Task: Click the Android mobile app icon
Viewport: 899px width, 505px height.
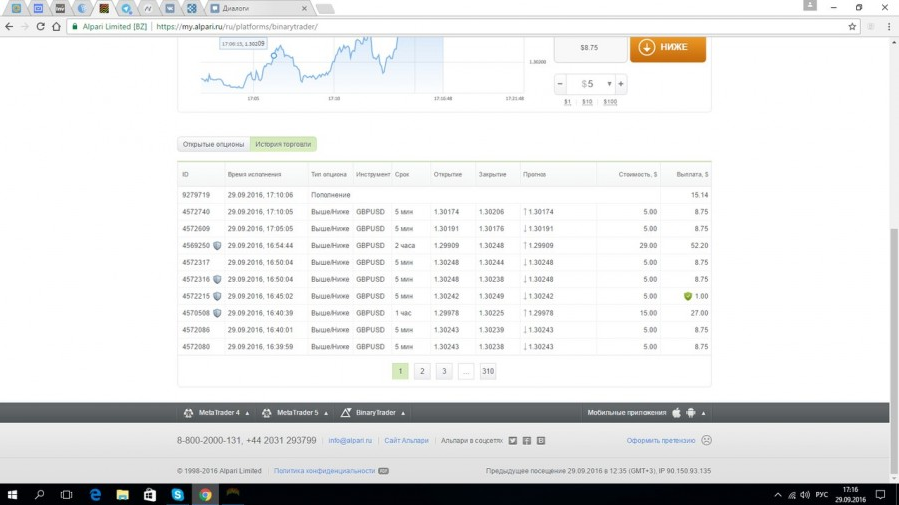Action: pyautogui.click(x=691, y=412)
